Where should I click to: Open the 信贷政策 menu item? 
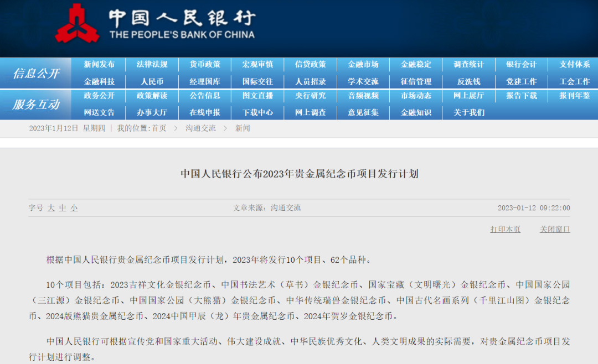pos(311,64)
